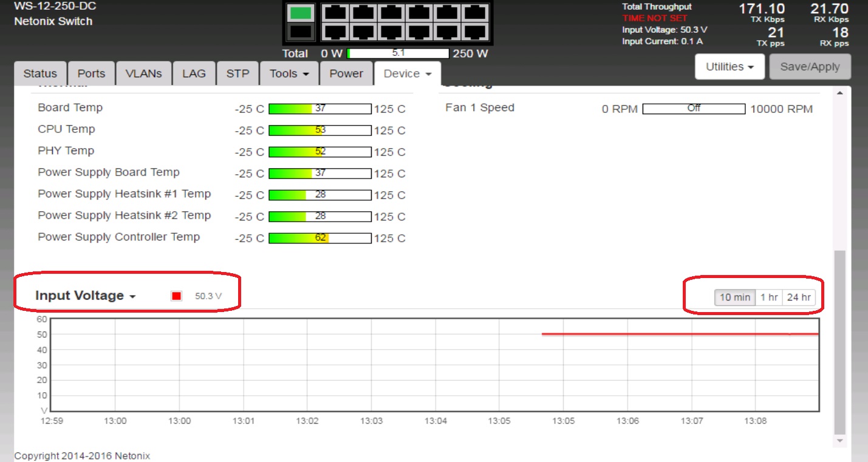Click fourth Ethernet port in bottom row
The width and height of the screenshot is (868, 462).
418,32
